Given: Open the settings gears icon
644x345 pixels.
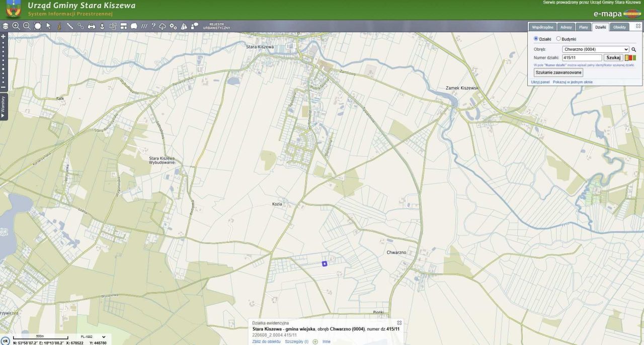Looking at the screenshot, I should point(173,26).
